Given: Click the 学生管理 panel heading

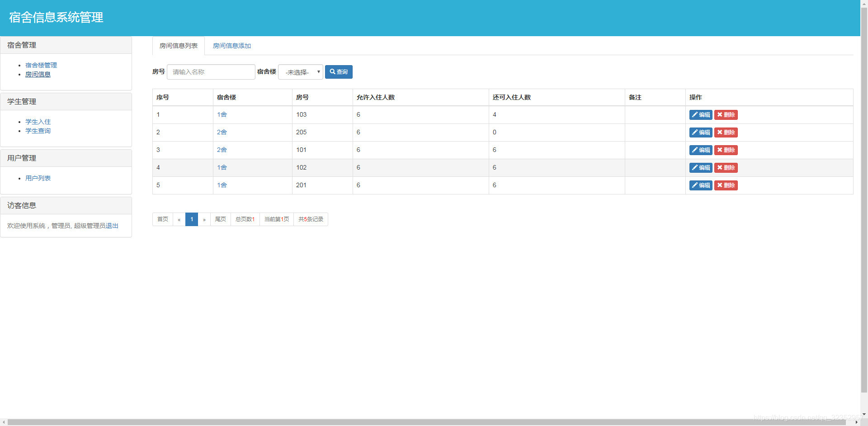Looking at the screenshot, I should click(x=66, y=102).
